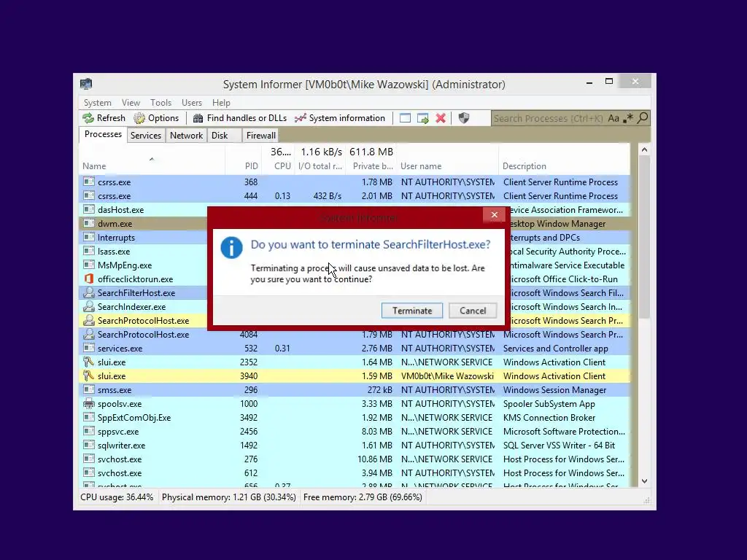This screenshot has height=560, width=747.
Task: Click icon of csrss.exe PID 368
Action: 88,182
